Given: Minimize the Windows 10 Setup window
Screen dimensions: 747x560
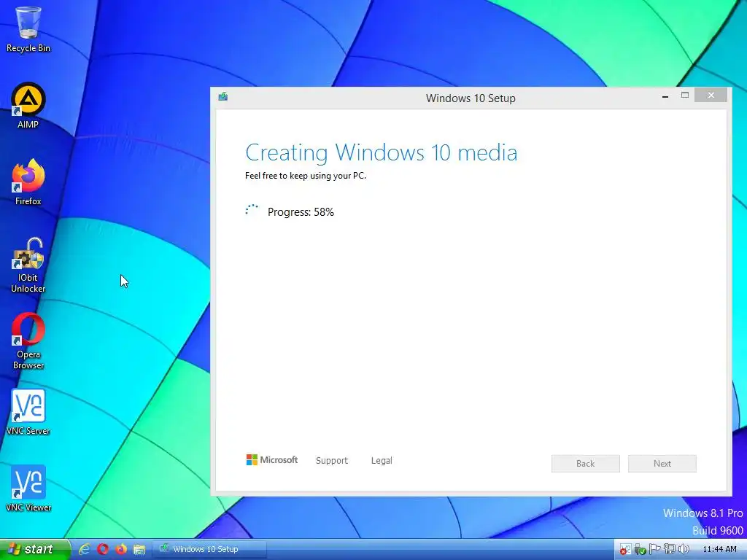Looking at the screenshot, I should coord(665,96).
